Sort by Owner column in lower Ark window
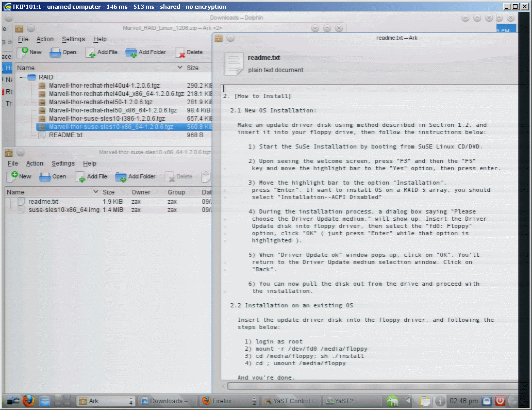Screen dimensions: 532x410 point(146,192)
